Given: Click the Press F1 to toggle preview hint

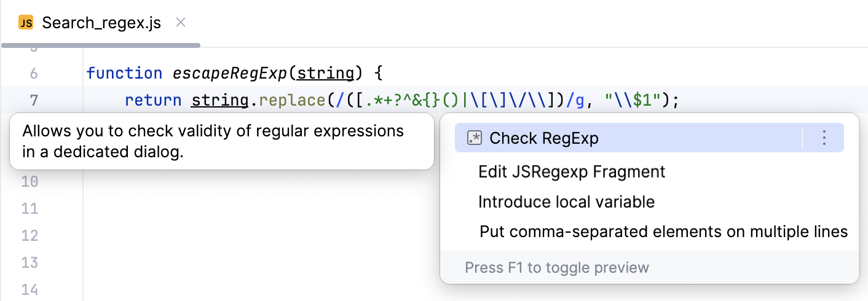Looking at the screenshot, I should tap(557, 268).
